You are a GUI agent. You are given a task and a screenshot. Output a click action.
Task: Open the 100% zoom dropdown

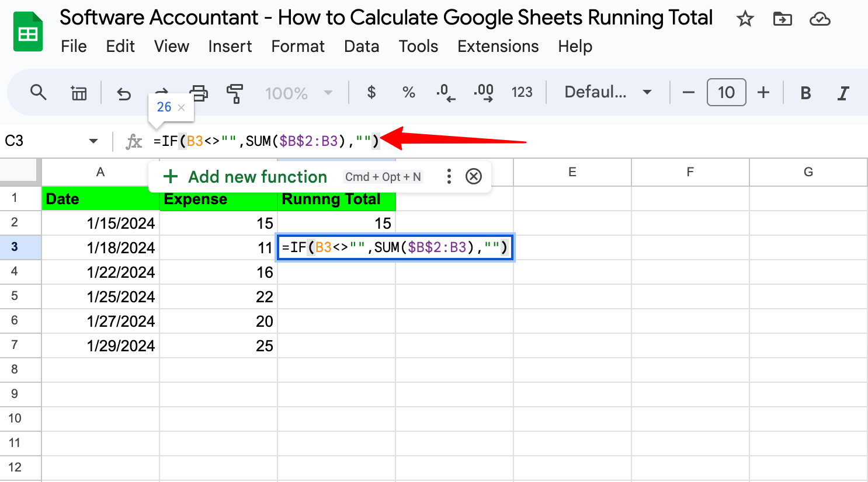(298, 93)
